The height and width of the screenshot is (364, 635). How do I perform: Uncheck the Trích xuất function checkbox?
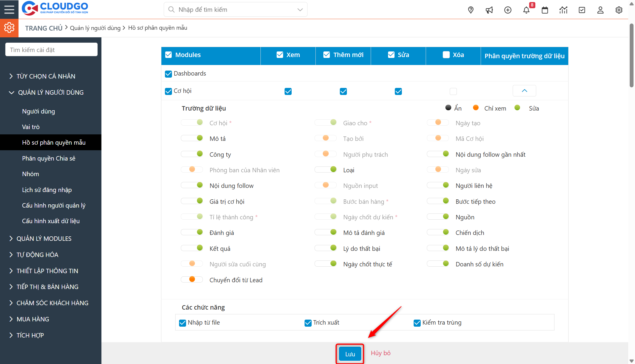pos(308,323)
